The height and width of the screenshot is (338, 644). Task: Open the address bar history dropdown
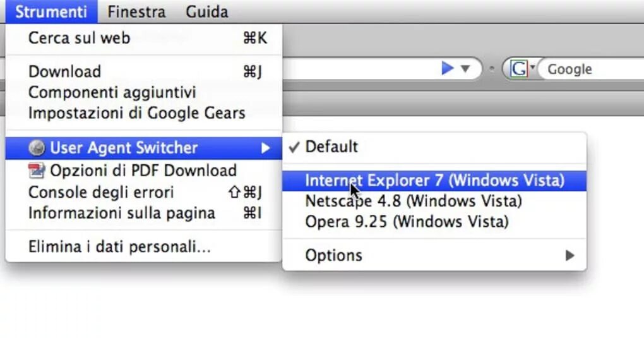[x=465, y=69]
